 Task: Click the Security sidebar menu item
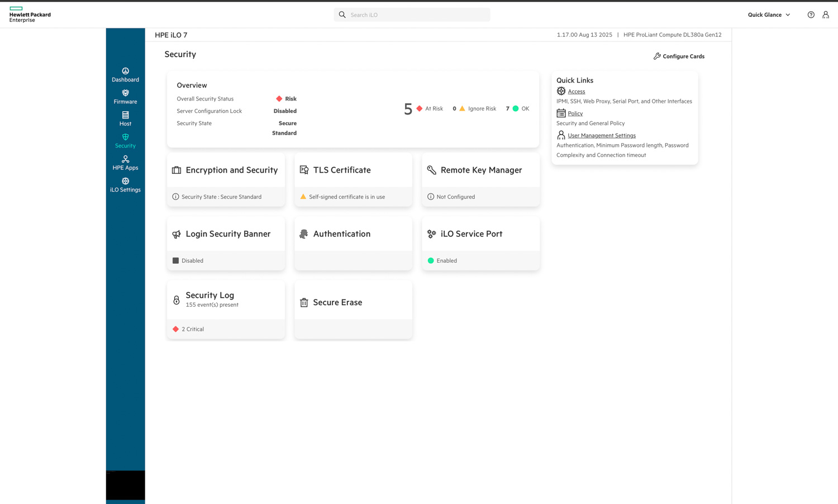pos(125,141)
